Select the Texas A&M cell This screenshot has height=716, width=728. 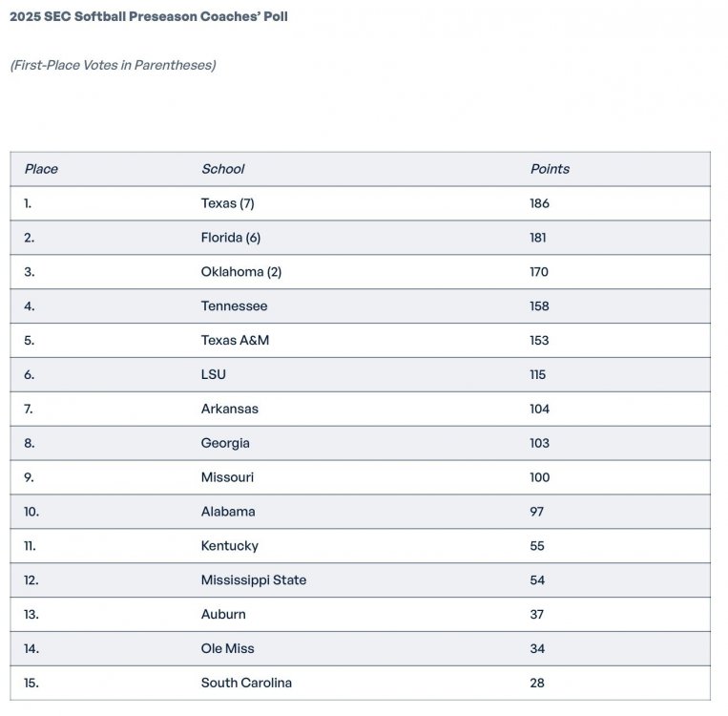click(235, 341)
